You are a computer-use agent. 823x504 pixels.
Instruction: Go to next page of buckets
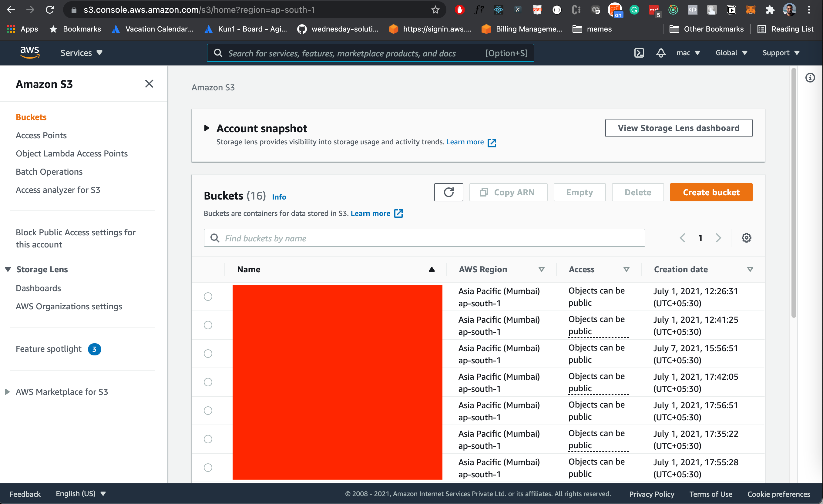(x=718, y=238)
